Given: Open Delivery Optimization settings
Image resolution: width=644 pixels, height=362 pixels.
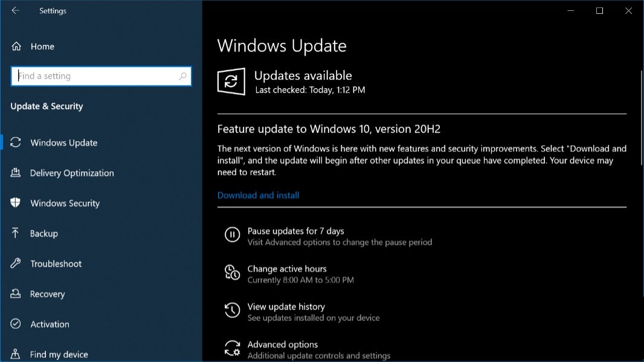Looking at the screenshot, I should 72,173.
